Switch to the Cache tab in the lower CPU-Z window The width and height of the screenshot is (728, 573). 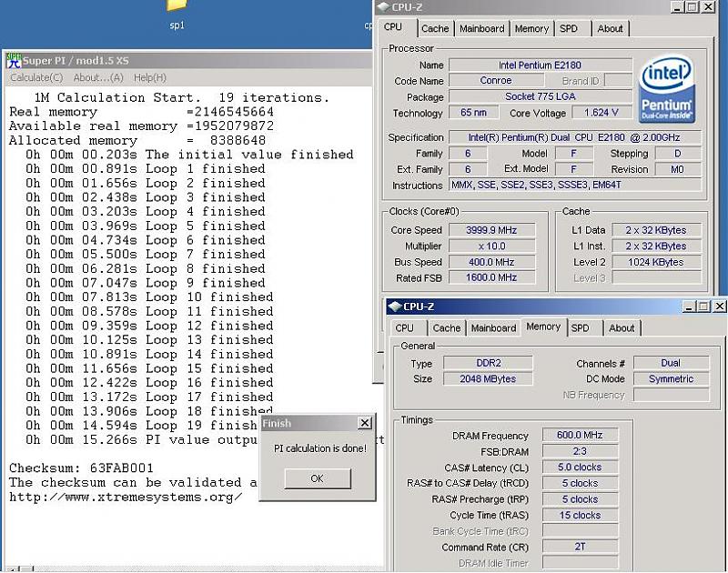tap(447, 328)
